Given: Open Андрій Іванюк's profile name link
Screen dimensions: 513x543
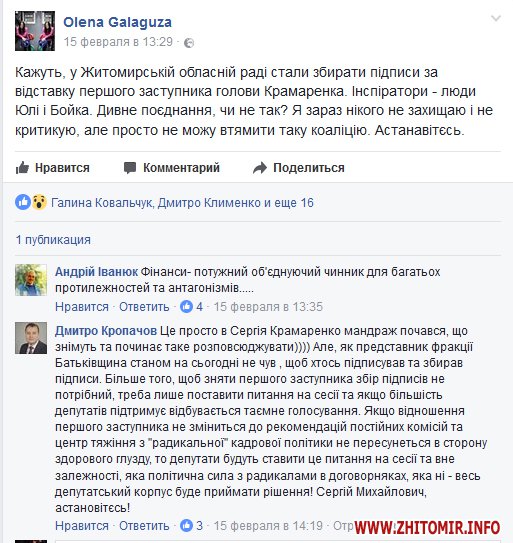Looking at the screenshot, I should click(96, 272).
